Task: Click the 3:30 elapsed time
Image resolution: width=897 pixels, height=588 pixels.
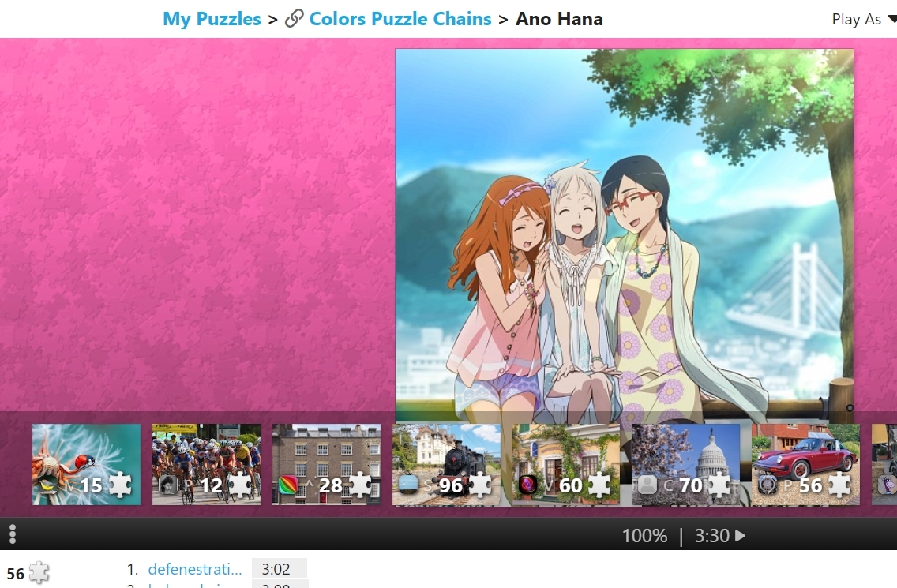Action: [711, 536]
